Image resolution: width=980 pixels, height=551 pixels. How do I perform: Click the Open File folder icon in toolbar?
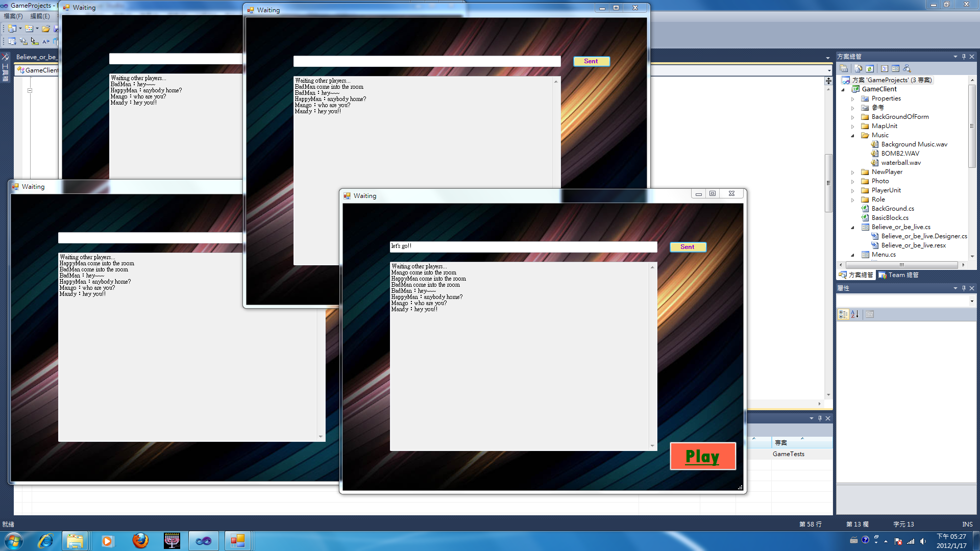[46, 29]
